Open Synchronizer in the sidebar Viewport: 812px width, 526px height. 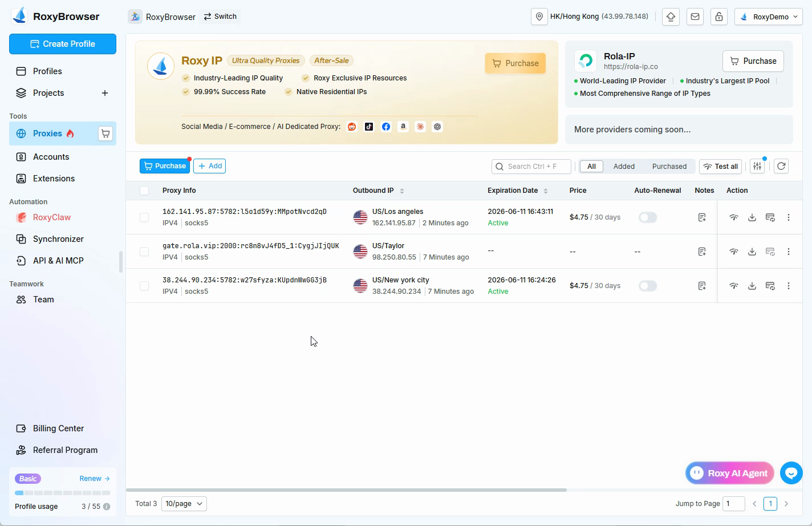pos(63,239)
